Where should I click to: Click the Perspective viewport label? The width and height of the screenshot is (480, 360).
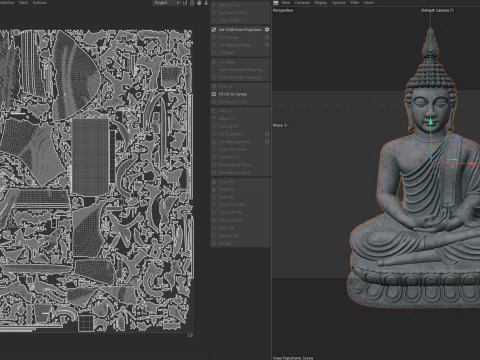coord(283,10)
